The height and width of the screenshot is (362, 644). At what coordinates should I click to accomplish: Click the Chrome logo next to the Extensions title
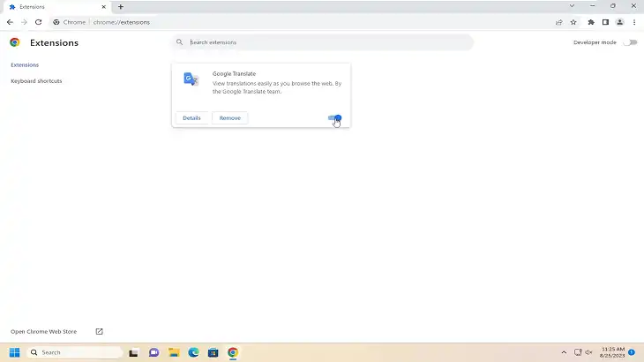15,42
